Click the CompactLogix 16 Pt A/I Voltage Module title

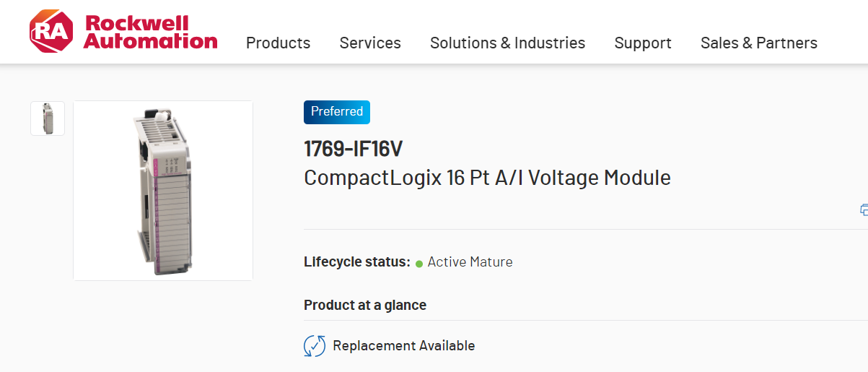click(487, 178)
